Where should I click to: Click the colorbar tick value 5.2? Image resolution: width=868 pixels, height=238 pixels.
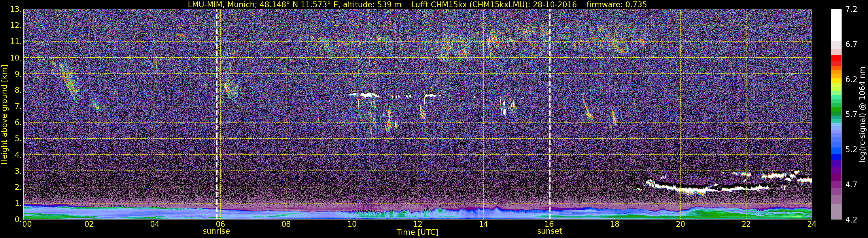(x=851, y=150)
